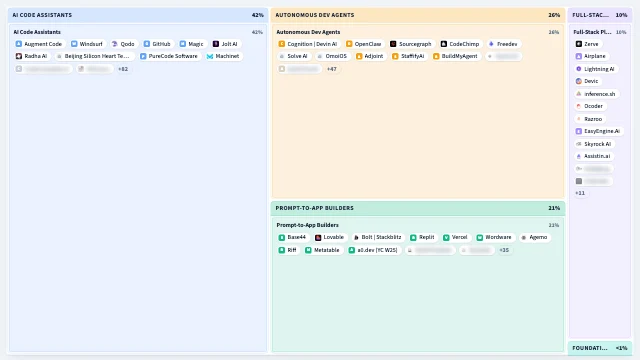Click the Devic logo icon

click(x=579, y=81)
